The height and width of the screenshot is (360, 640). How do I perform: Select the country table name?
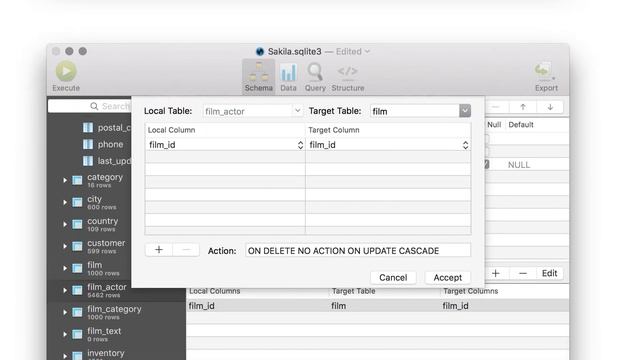(x=102, y=221)
